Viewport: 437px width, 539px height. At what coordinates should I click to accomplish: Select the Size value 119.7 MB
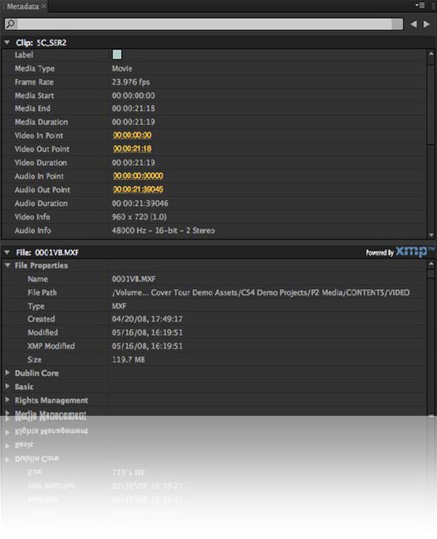[x=128, y=360]
